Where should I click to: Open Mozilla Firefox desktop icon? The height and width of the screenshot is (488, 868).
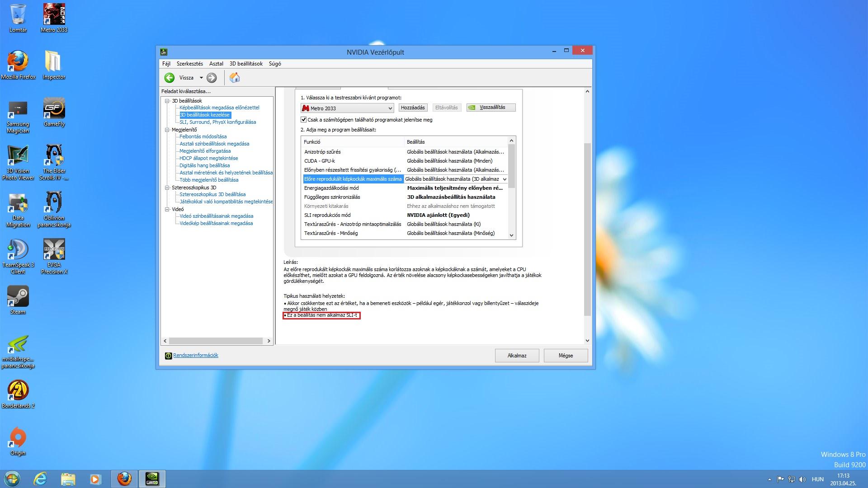tap(18, 65)
